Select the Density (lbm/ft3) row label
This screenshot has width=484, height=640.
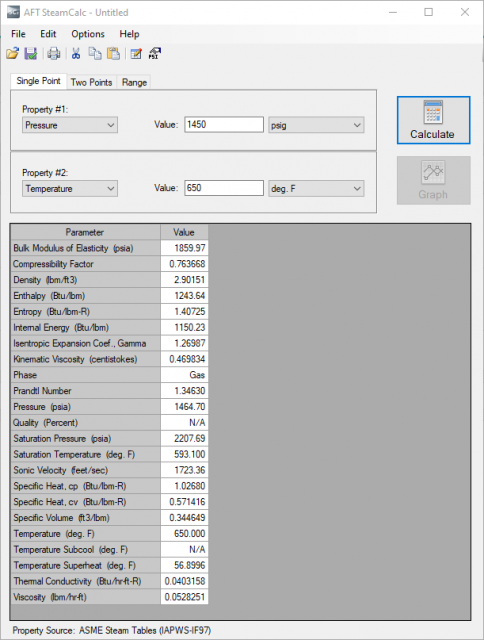(85, 280)
